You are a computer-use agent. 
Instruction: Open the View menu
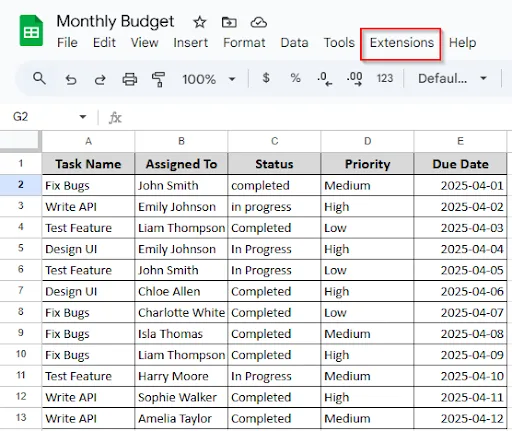point(145,43)
